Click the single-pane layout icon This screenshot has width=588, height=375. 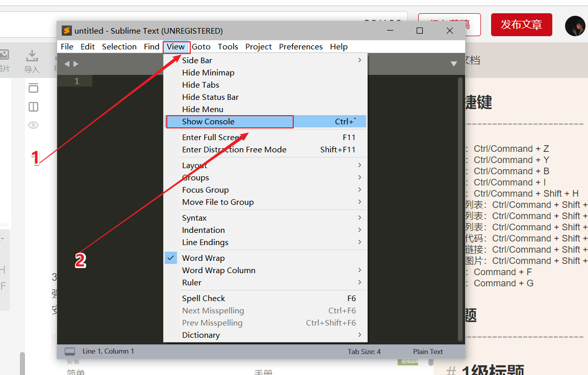click(x=33, y=88)
